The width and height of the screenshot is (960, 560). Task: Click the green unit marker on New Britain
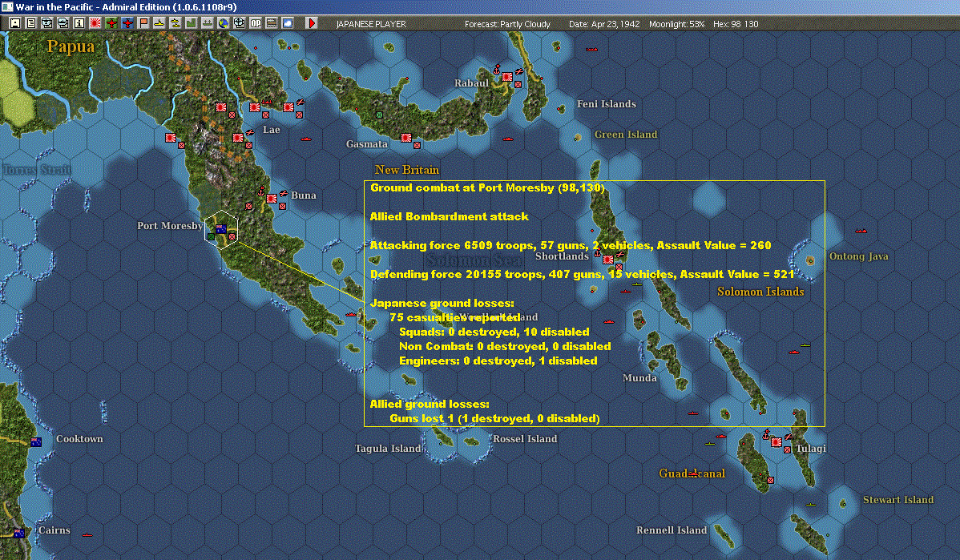tap(379, 115)
